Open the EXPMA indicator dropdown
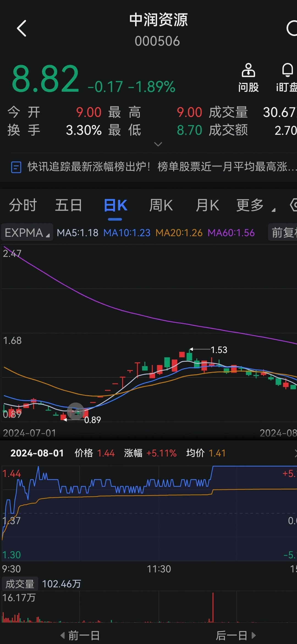Image resolution: width=297 pixels, height=644 pixels. pyautogui.click(x=27, y=233)
